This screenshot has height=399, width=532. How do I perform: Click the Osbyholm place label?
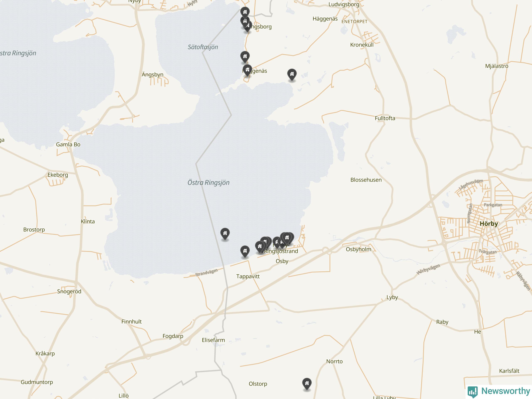point(358,249)
